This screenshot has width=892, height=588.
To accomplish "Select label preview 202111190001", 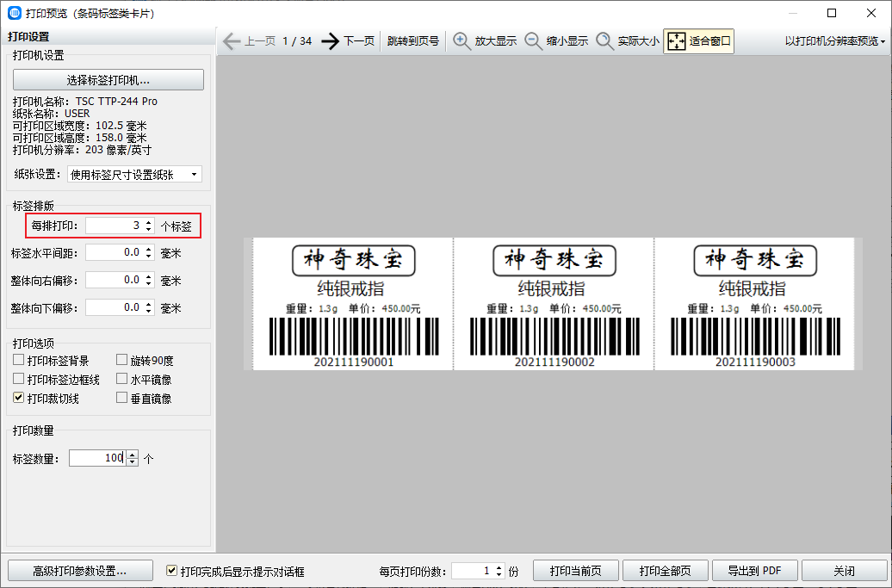I will click(353, 304).
